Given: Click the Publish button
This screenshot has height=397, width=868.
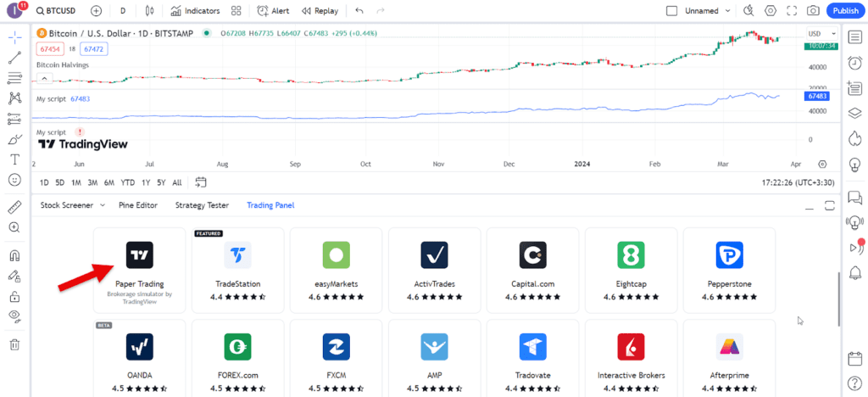Looking at the screenshot, I should tap(844, 11).
